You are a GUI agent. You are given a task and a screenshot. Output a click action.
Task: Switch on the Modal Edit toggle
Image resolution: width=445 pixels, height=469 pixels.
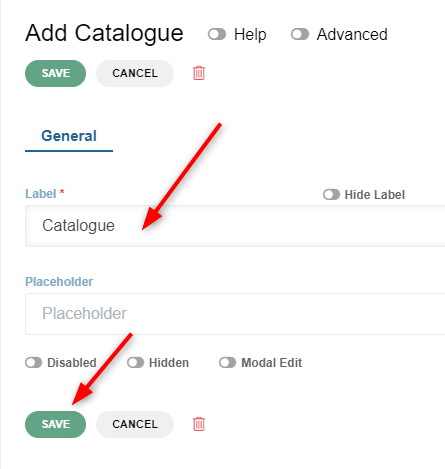(227, 363)
